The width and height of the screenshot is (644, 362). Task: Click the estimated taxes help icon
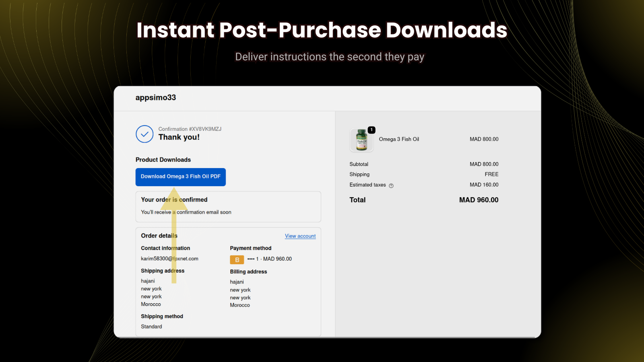pos(391,185)
